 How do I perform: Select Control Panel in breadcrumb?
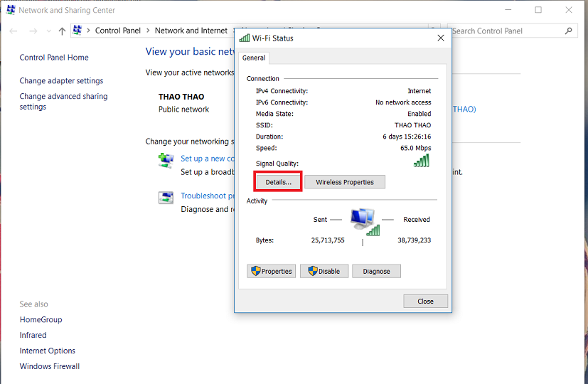[x=118, y=31]
